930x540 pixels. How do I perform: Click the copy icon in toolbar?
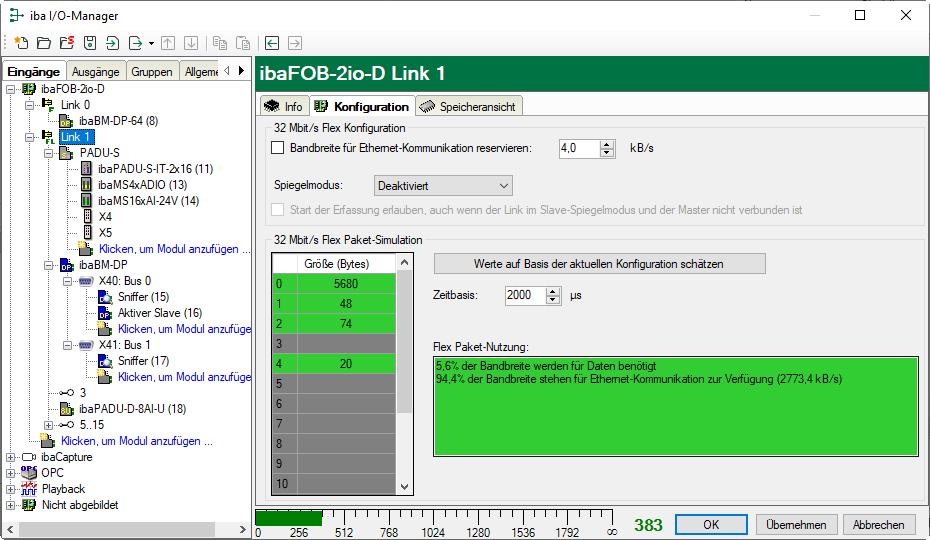(x=220, y=43)
